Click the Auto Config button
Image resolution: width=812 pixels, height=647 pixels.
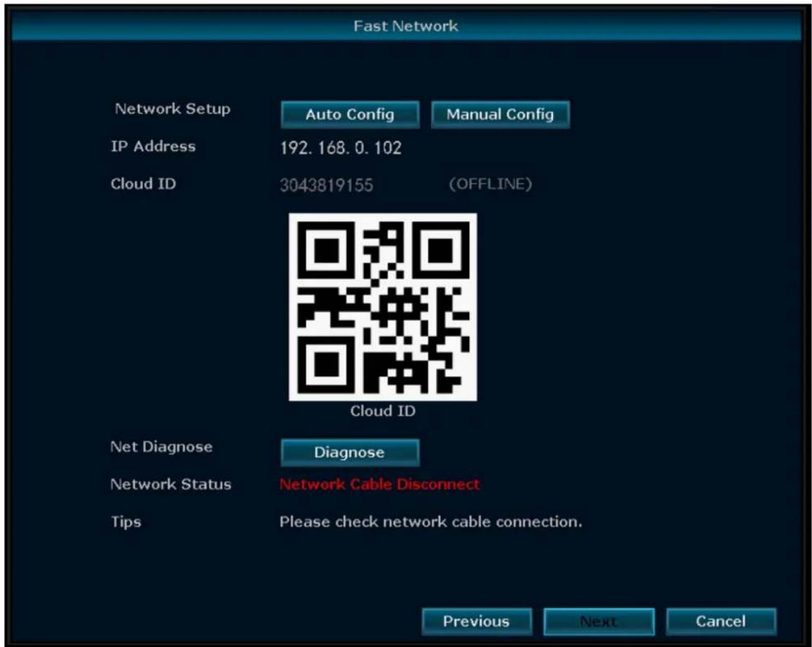[350, 115]
